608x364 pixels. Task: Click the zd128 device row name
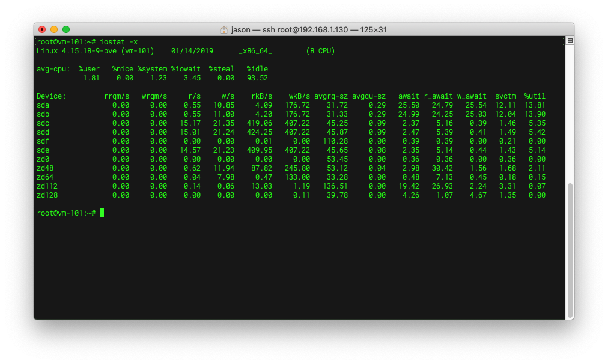click(x=47, y=195)
